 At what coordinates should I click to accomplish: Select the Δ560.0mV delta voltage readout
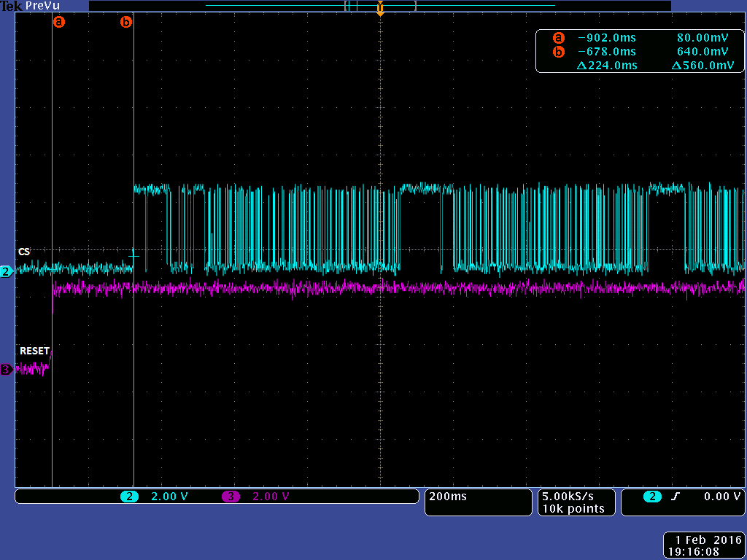[703, 65]
